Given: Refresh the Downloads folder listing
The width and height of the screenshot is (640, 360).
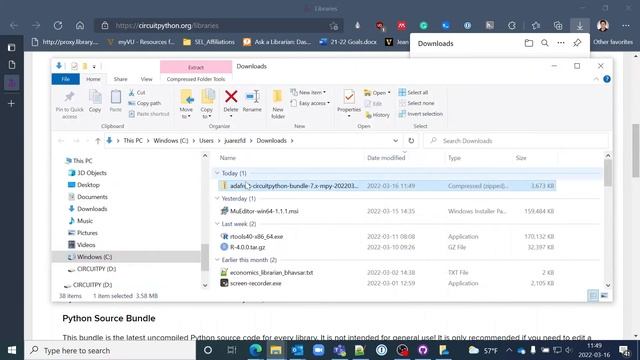Looking at the screenshot, I should pyautogui.click(x=411, y=141).
